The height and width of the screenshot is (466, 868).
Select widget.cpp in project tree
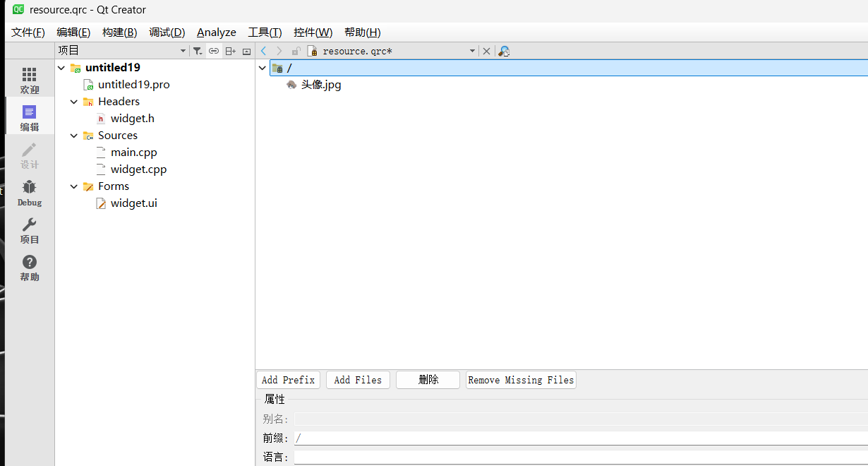pyautogui.click(x=139, y=169)
